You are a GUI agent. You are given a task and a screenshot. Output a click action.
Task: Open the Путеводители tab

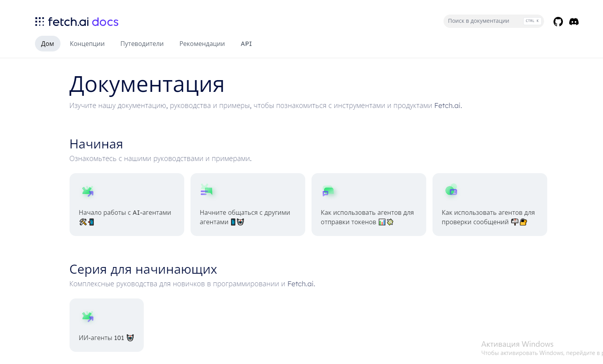click(142, 44)
